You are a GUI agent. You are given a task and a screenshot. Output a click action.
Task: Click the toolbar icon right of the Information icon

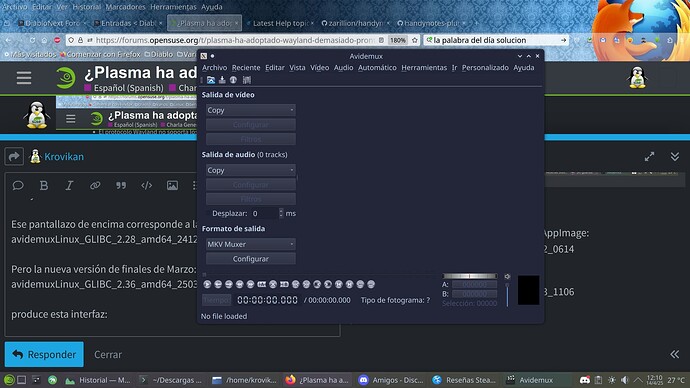click(x=246, y=80)
